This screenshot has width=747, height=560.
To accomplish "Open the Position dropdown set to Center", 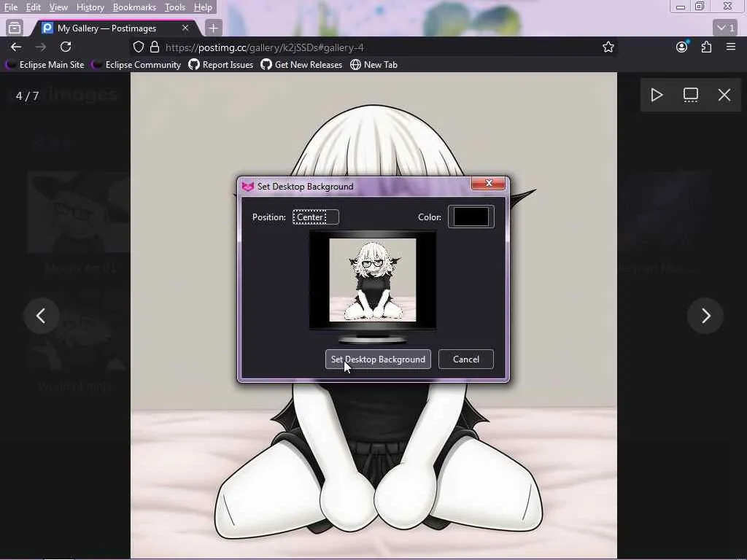I will pyautogui.click(x=316, y=217).
